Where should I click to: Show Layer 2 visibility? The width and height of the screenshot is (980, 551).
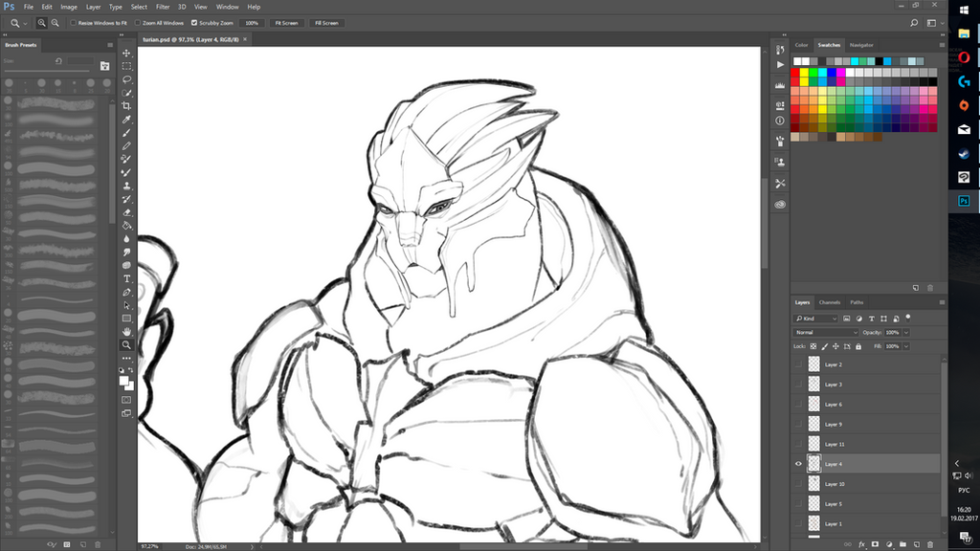tap(798, 364)
